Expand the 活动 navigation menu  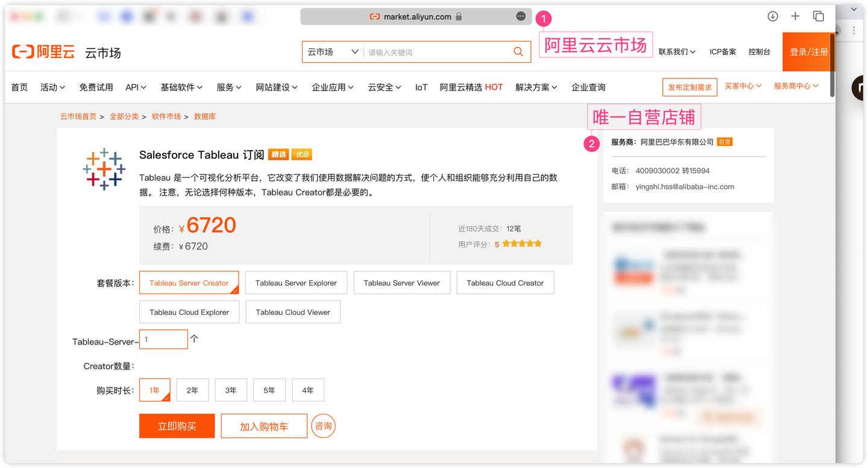pos(52,87)
